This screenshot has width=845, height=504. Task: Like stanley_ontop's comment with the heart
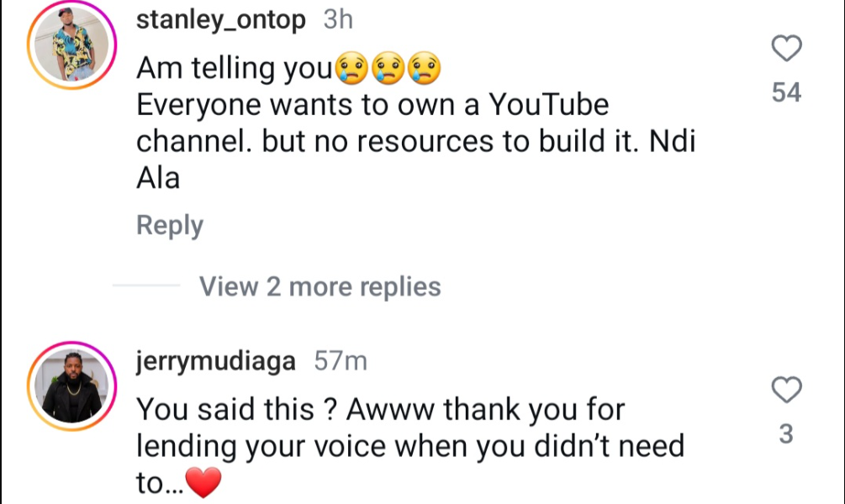pos(786,50)
